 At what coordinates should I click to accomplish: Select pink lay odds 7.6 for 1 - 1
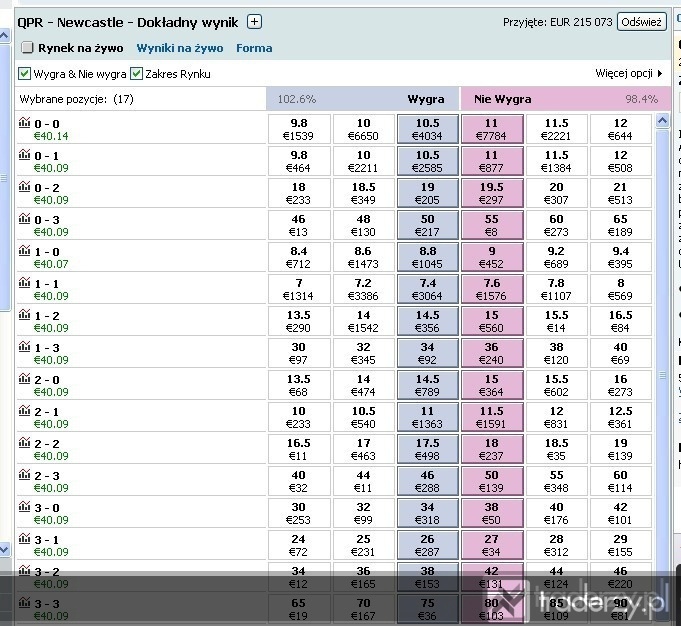[x=492, y=289]
